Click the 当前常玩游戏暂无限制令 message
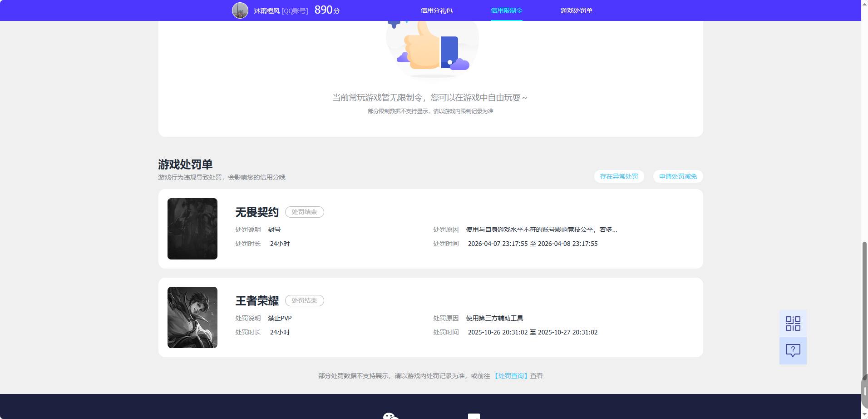The width and height of the screenshot is (868, 419). [x=430, y=98]
